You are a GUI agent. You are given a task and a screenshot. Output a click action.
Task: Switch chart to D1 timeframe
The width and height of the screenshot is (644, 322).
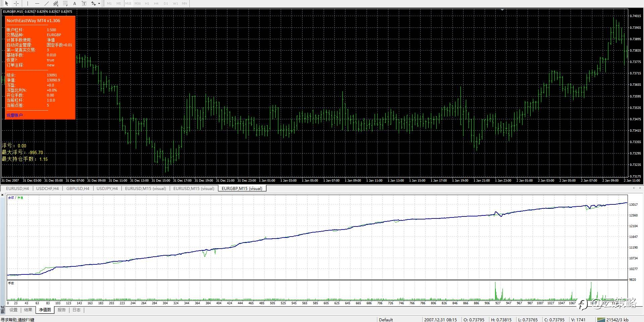166,3
